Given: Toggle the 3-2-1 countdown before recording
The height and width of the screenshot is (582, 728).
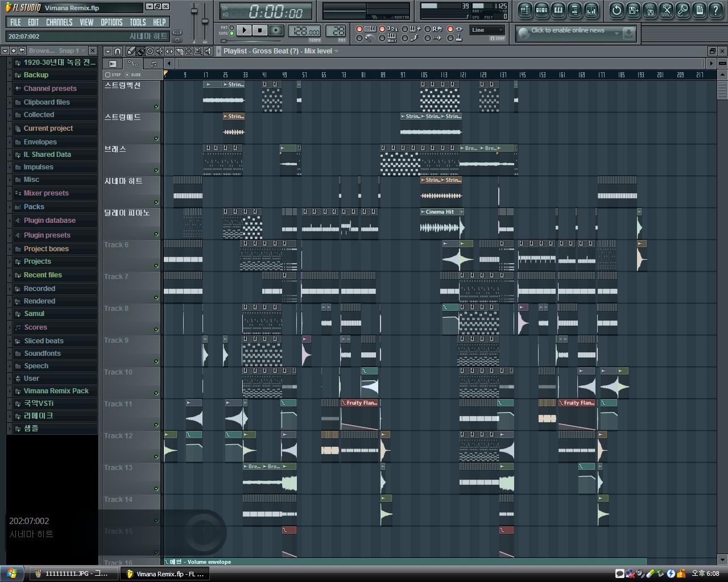Looking at the screenshot, I should coord(382,28).
